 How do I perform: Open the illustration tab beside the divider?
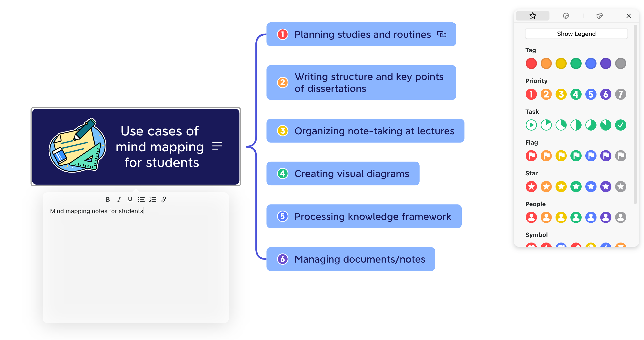[x=600, y=16]
